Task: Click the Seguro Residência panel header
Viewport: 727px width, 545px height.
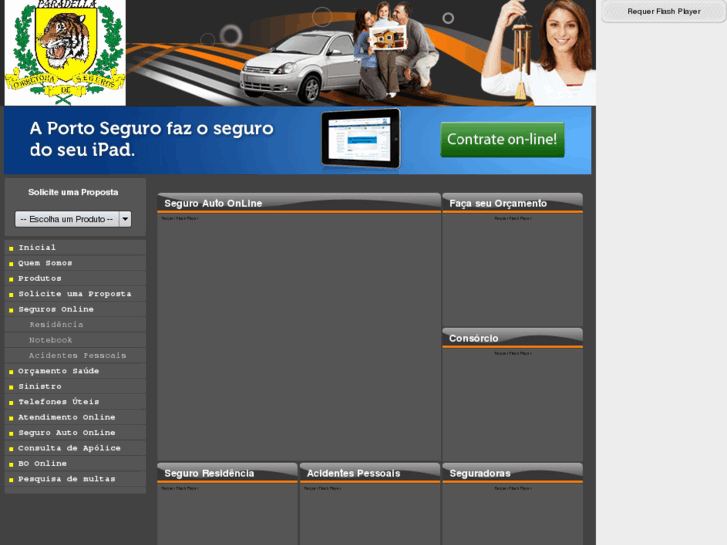Action: (227, 473)
